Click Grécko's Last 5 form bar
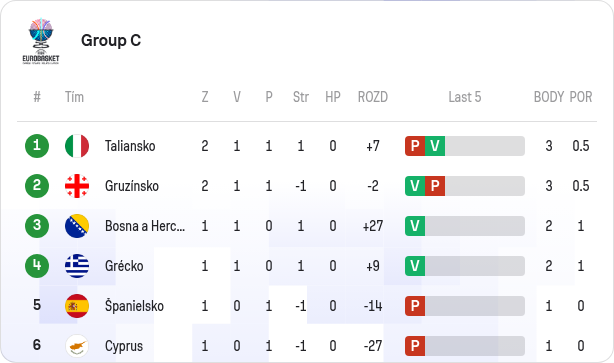This screenshot has height=363, width=614. click(x=465, y=266)
